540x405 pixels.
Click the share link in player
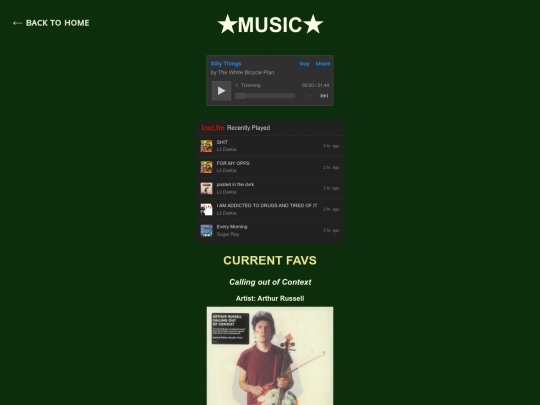[323, 64]
